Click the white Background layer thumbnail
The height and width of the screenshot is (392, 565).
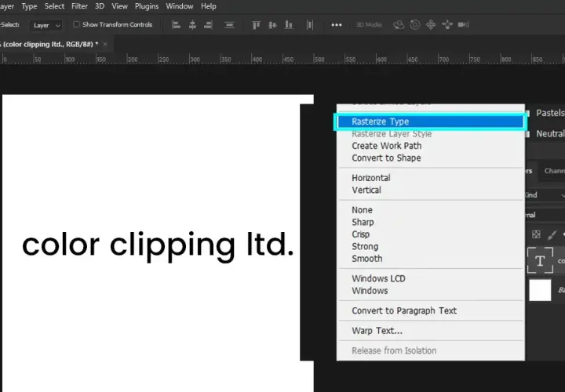pyautogui.click(x=540, y=290)
